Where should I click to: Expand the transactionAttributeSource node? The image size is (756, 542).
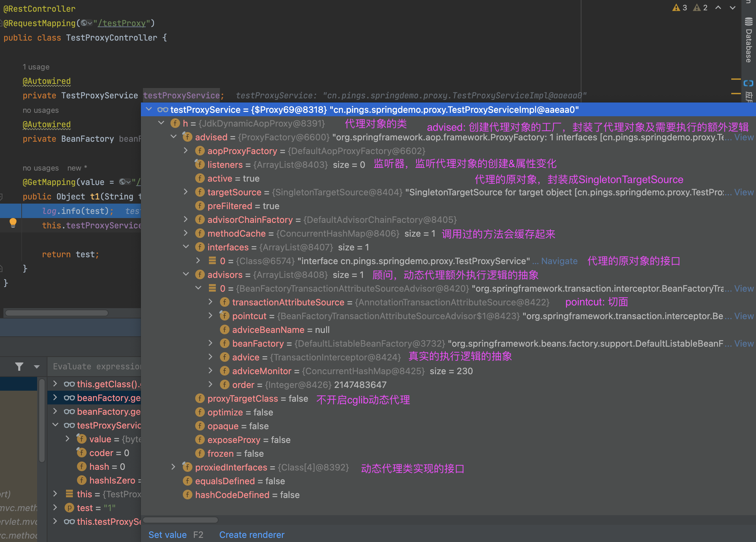click(211, 302)
